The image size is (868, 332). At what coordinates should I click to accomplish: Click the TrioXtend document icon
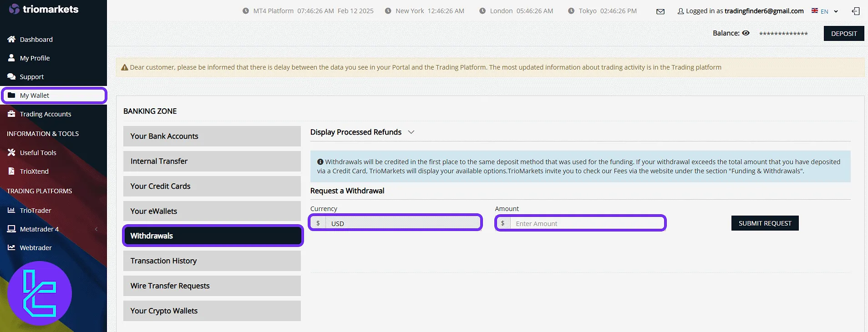point(11,171)
